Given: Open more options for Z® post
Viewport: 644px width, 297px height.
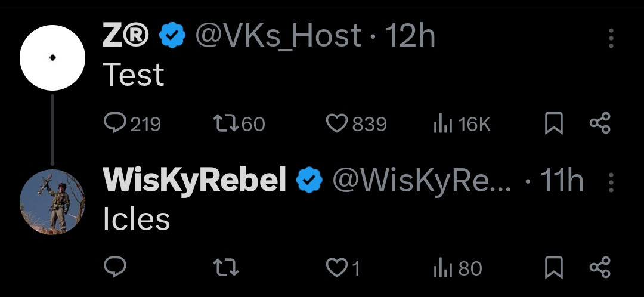Looking at the screenshot, I should coord(611,38).
